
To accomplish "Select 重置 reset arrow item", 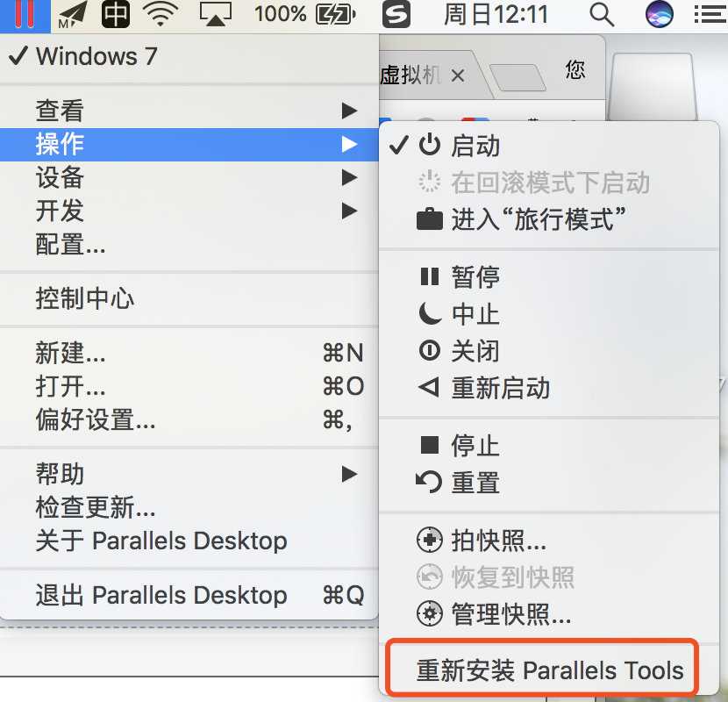I will [x=549, y=483].
